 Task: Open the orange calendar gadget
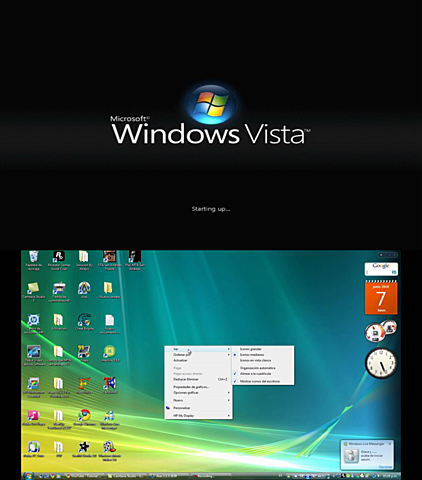point(381,297)
